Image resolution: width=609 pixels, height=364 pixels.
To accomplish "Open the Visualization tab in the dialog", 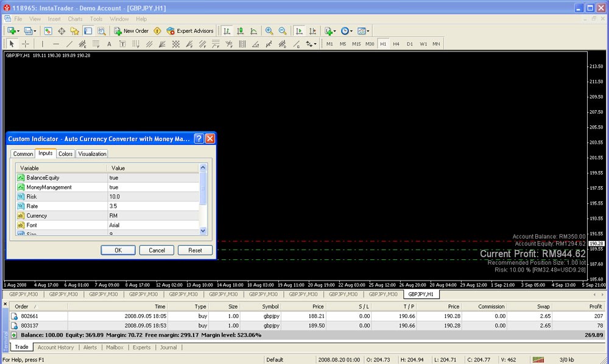I will 92,153.
